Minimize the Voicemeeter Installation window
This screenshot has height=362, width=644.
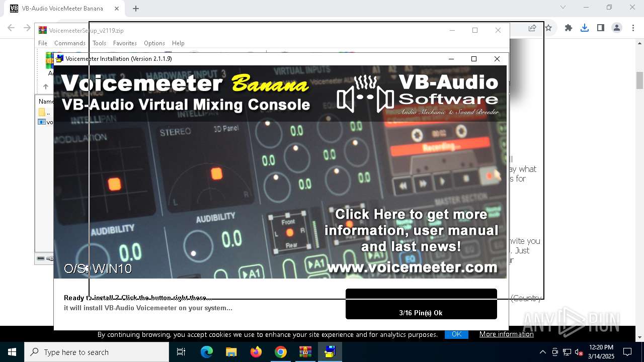pyautogui.click(x=451, y=59)
